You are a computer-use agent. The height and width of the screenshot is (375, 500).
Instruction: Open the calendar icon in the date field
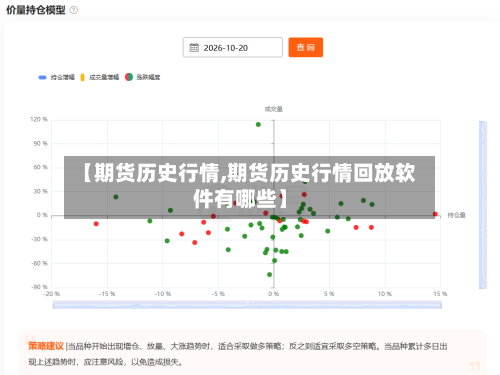click(194, 48)
